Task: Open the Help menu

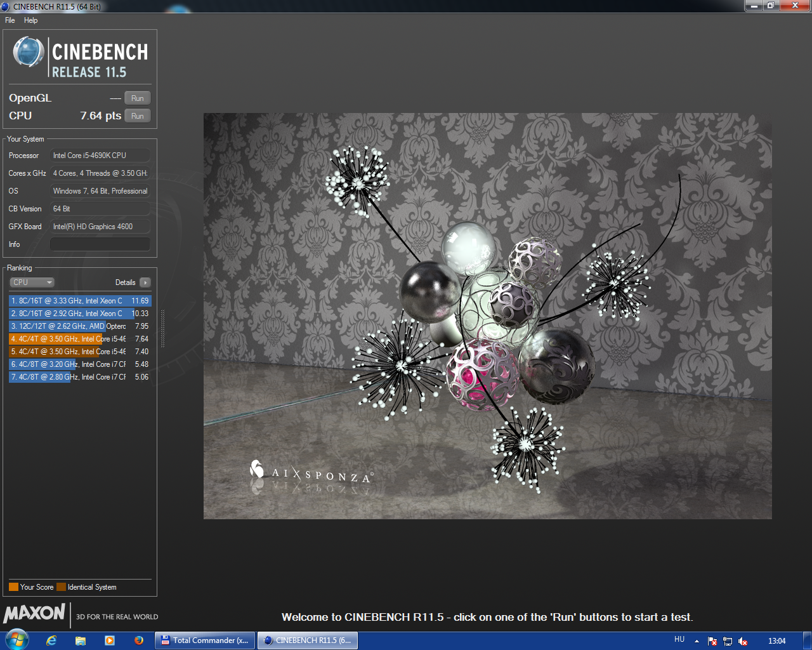Action: click(30, 20)
